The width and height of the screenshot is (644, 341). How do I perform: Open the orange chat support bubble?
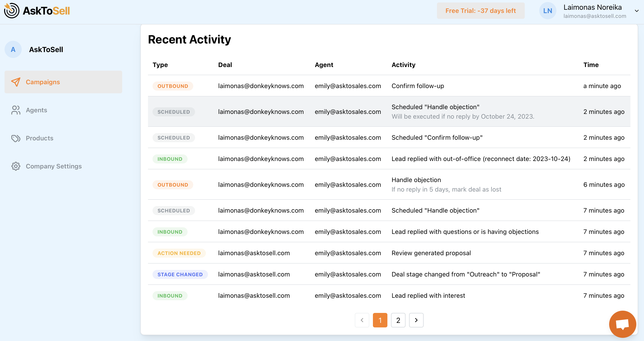coord(622,324)
